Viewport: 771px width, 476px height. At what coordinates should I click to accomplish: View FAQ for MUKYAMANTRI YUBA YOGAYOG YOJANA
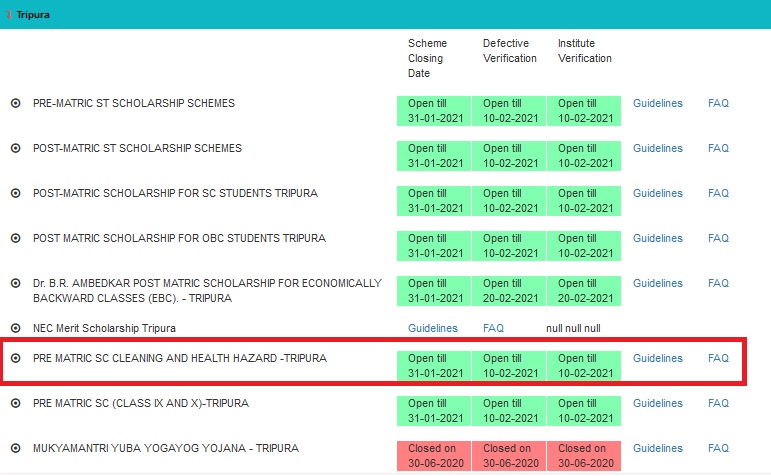718,449
